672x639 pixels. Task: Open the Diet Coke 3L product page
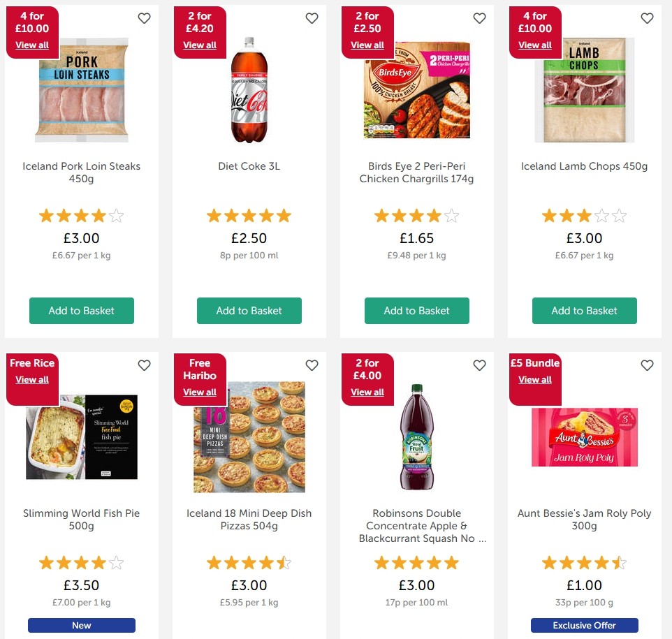[249, 166]
